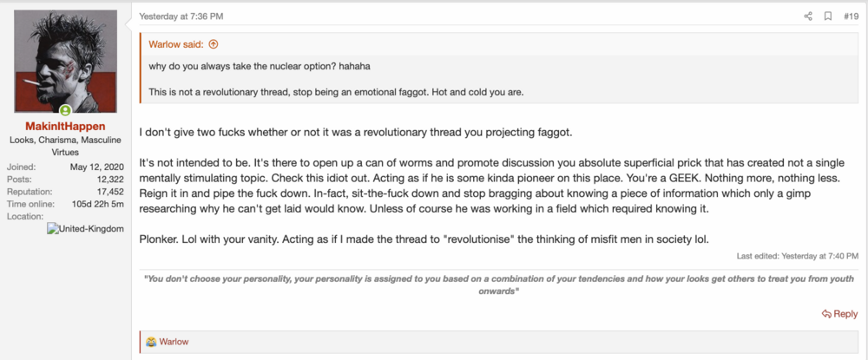The width and height of the screenshot is (868, 360).
Task: Click the 'Last edited' timestamp text
Action: click(x=798, y=256)
